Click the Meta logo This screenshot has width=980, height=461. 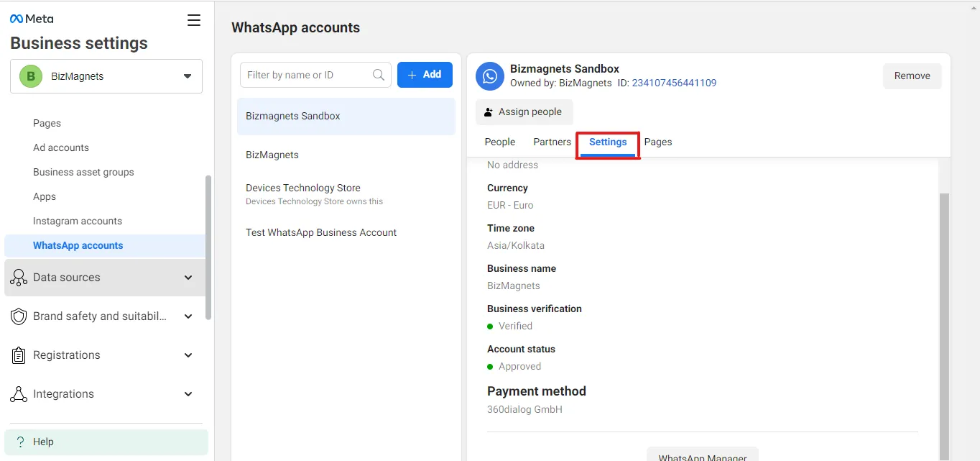[32, 19]
